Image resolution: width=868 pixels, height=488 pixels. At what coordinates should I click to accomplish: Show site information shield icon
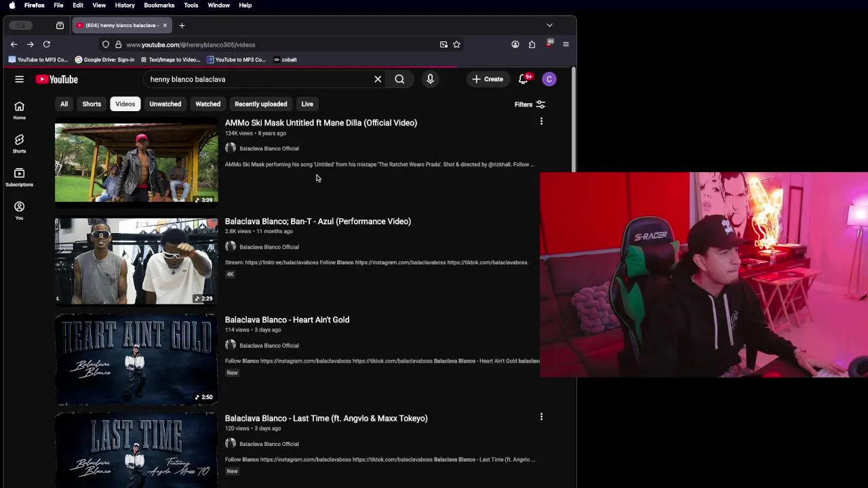pos(106,45)
